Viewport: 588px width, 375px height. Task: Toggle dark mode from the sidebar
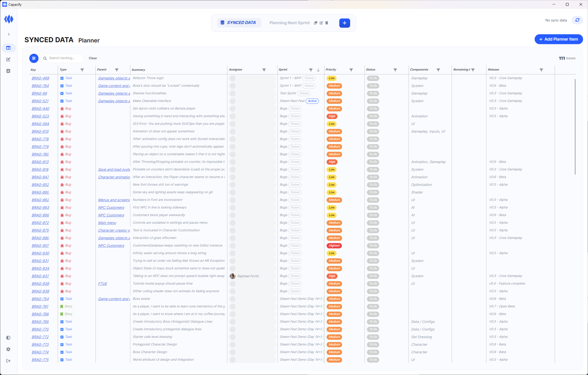click(x=8, y=338)
